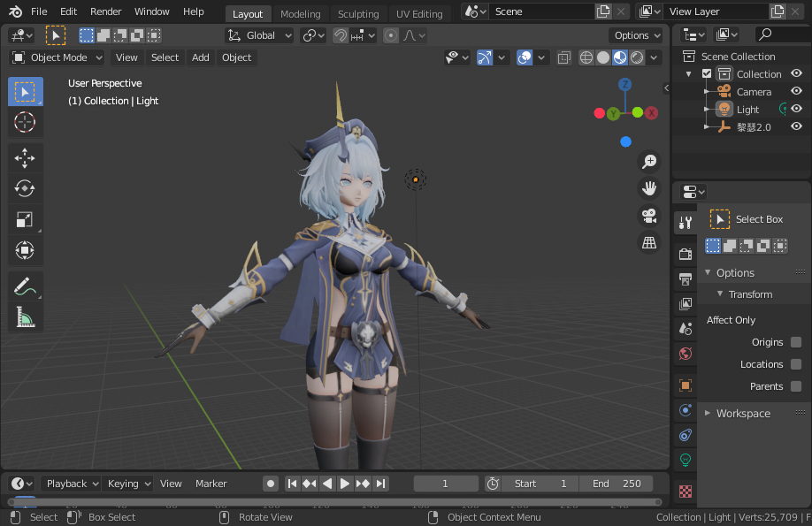The image size is (812, 526).
Task: Click the current frame field showing 1
Action: [445, 484]
